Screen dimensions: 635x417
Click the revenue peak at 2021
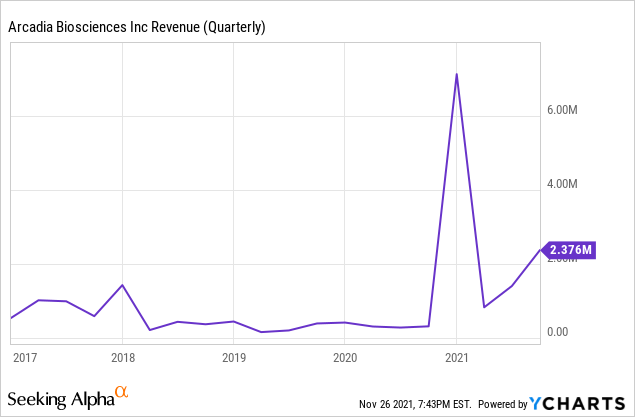[x=457, y=74]
